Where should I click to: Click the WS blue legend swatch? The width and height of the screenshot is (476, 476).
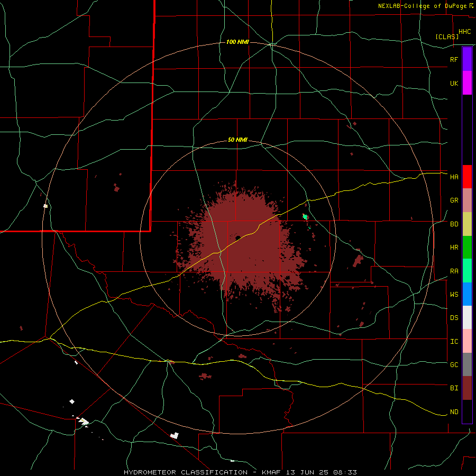coord(467,294)
